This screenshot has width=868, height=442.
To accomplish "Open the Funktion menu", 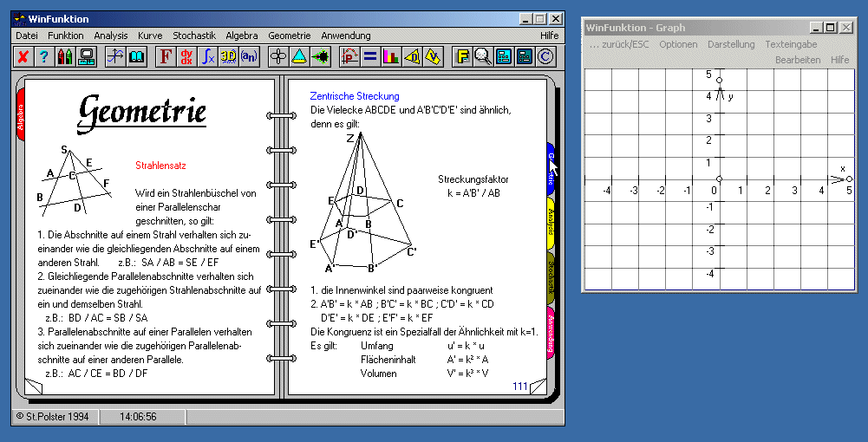I will [x=65, y=36].
